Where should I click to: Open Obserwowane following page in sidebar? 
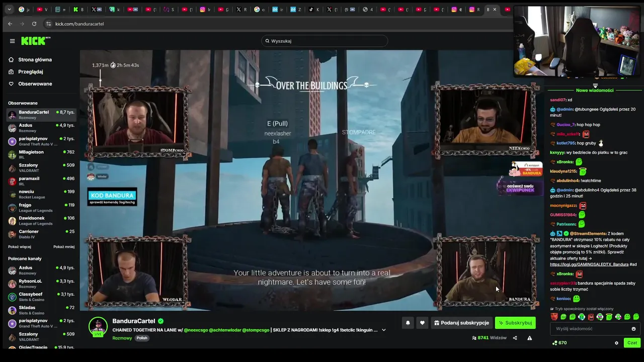35,83
